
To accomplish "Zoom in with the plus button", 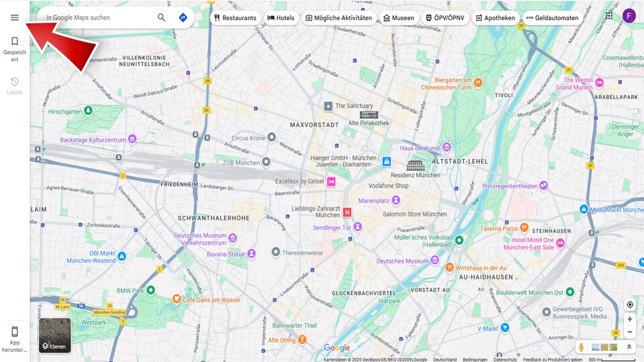I will [x=629, y=319].
